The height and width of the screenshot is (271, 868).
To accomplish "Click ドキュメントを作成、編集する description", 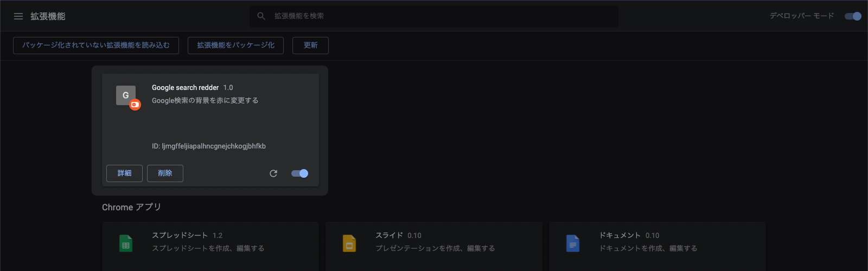I will click(x=648, y=248).
